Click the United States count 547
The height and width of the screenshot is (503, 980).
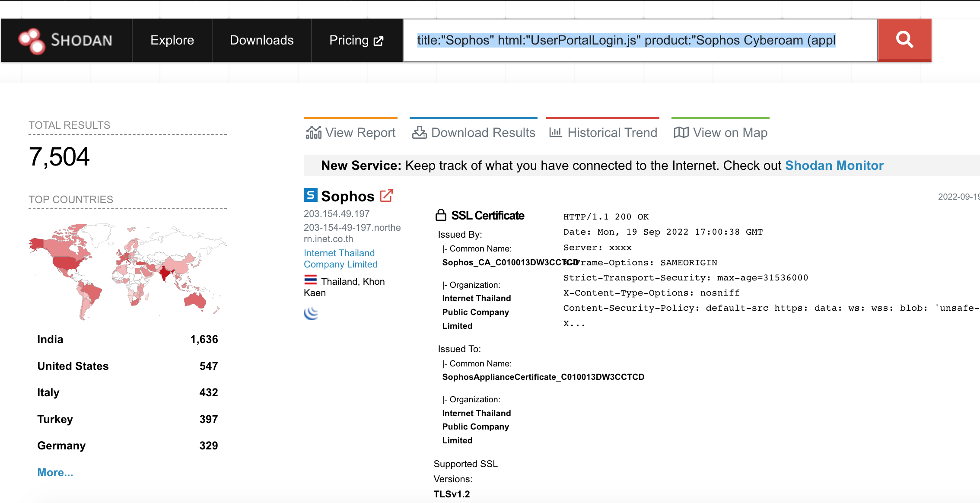pyautogui.click(x=209, y=366)
